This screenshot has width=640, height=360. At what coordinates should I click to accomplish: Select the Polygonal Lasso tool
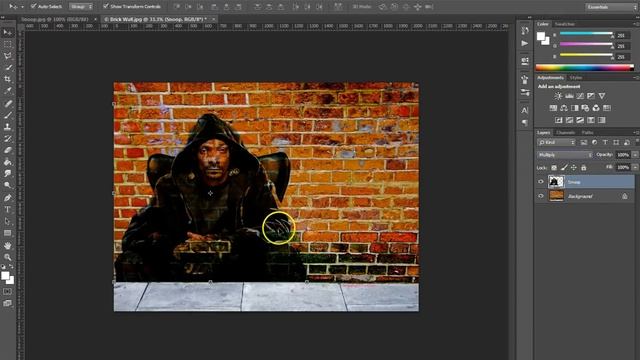point(8,56)
